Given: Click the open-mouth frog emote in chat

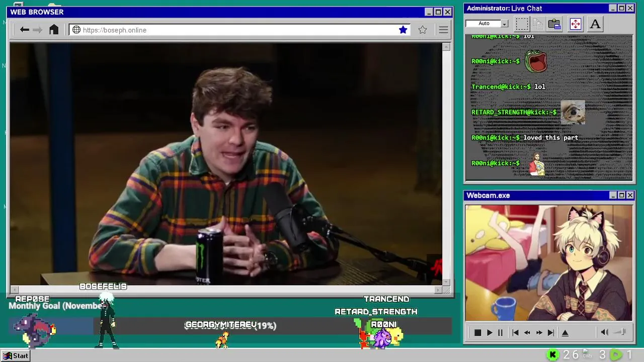Looking at the screenshot, I should pos(536,61).
